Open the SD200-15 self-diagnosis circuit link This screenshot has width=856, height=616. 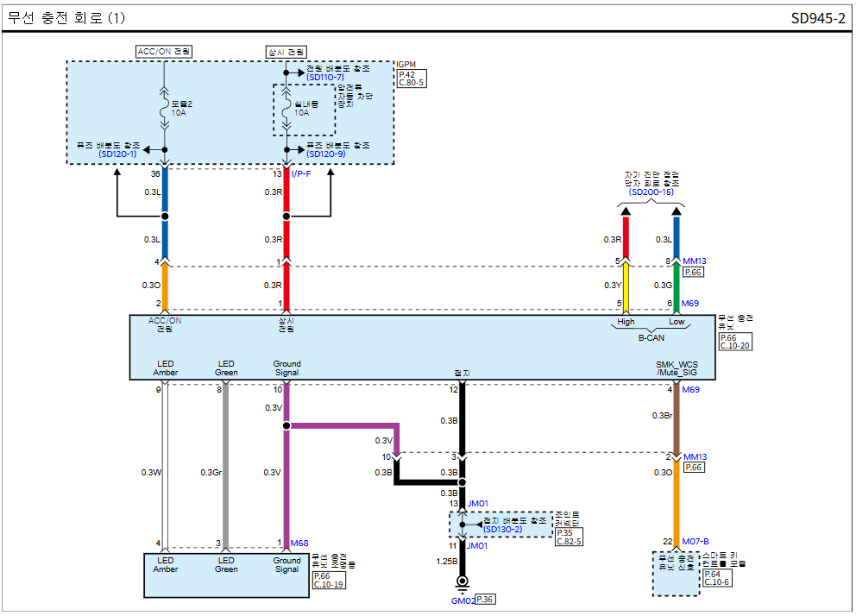[x=651, y=192]
